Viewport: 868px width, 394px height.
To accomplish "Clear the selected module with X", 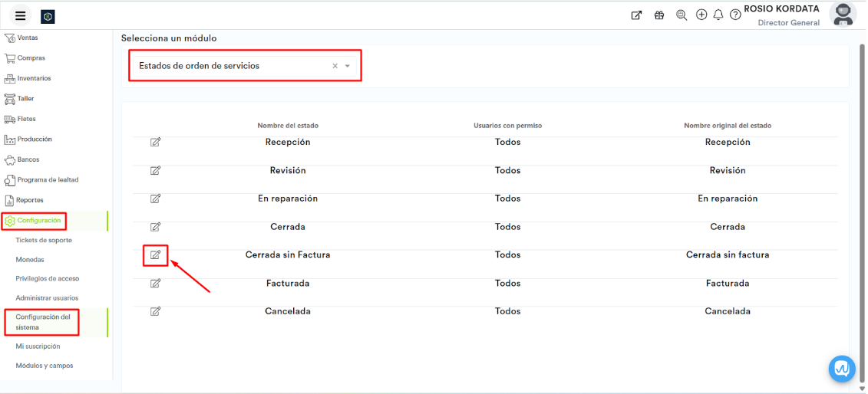I will click(x=335, y=66).
